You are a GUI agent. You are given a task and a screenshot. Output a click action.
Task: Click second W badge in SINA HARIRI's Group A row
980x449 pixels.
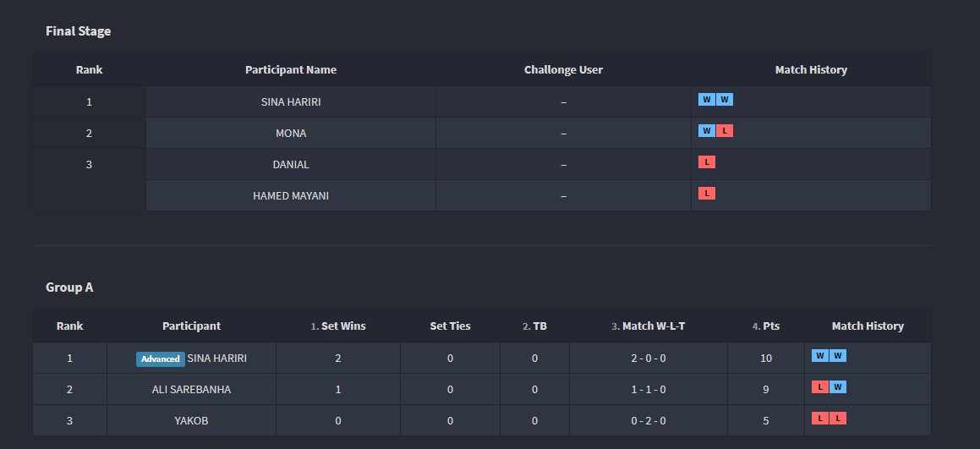click(838, 356)
